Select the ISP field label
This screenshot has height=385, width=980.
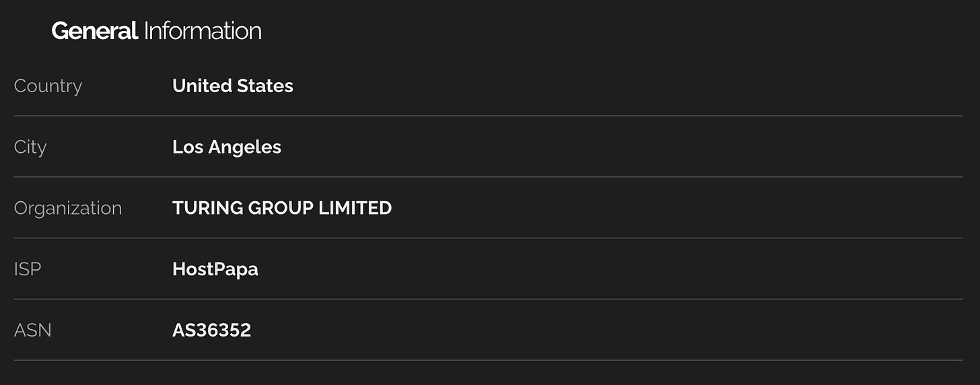click(28, 269)
